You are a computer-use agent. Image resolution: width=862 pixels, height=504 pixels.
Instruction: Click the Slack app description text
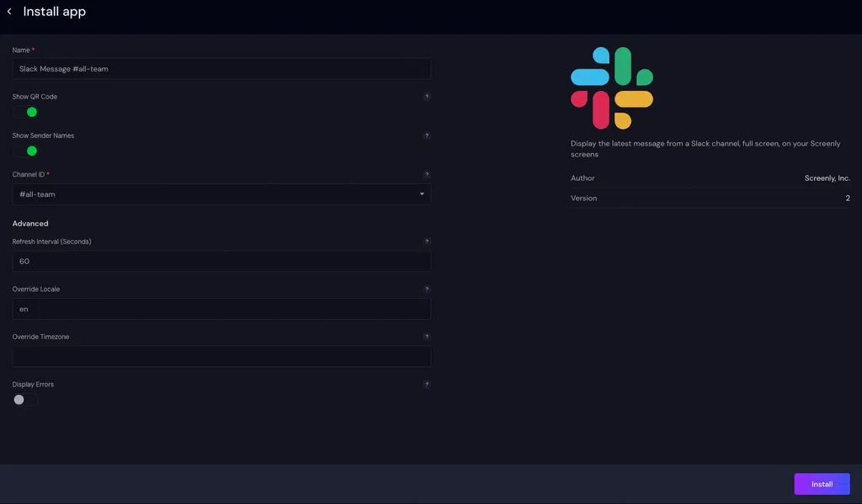click(x=705, y=149)
